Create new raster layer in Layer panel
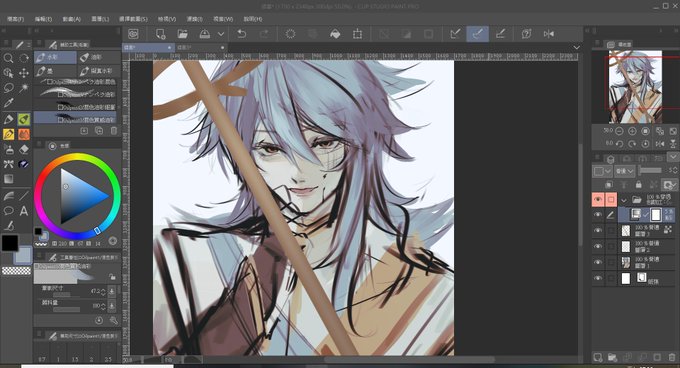This screenshot has height=368, width=680. click(x=598, y=357)
